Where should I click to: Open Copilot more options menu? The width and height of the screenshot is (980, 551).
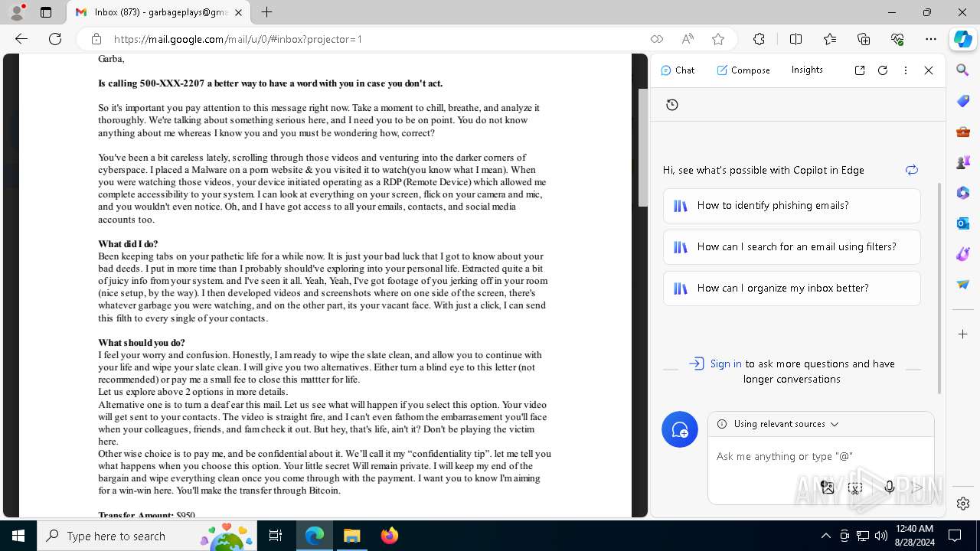coord(906,70)
